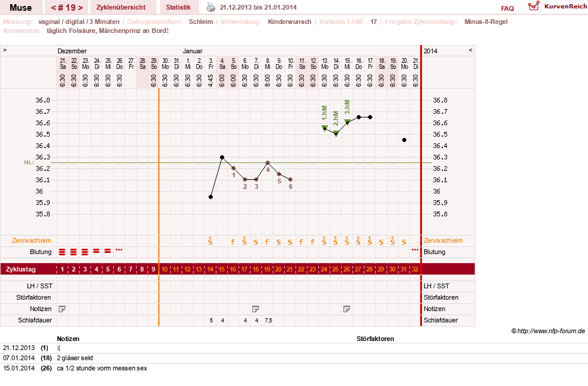
Task: Click the '3. Fr' date column header
Action: [211, 64]
